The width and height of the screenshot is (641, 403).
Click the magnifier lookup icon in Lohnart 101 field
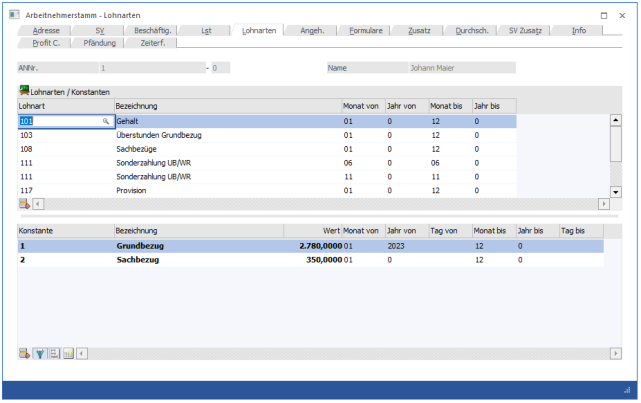click(x=105, y=121)
